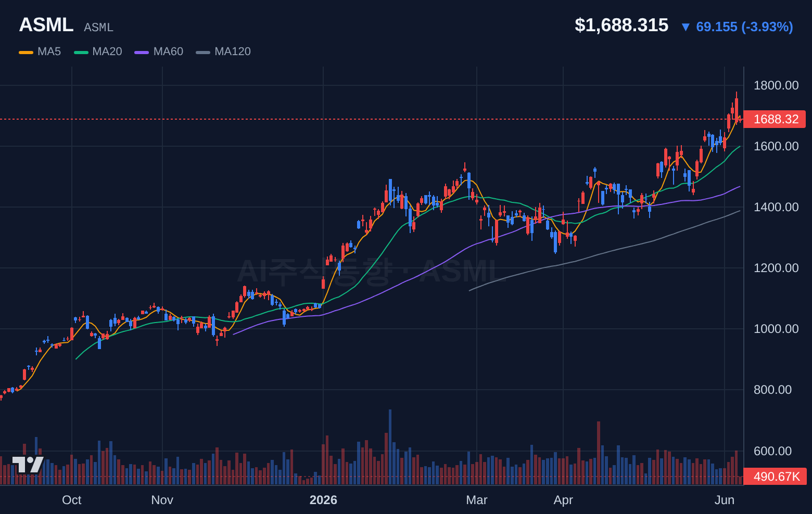Click the 2026 time axis label
The width and height of the screenshot is (812, 514).
click(323, 500)
